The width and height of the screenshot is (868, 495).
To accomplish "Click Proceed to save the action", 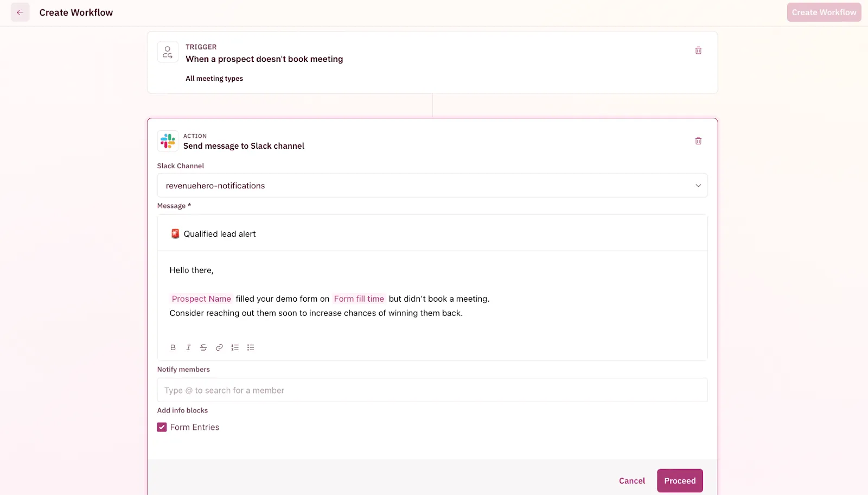I will click(680, 481).
